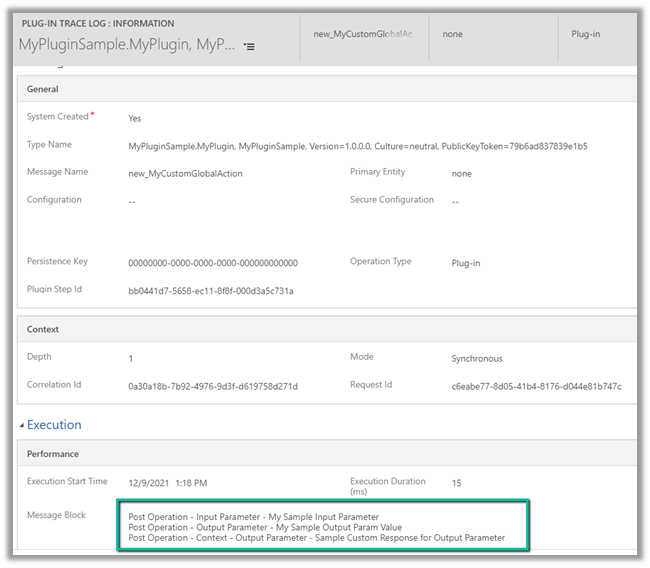650x568 pixels.
Task: Select the Plug-in header field at top right
Action: click(x=585, y=34)
